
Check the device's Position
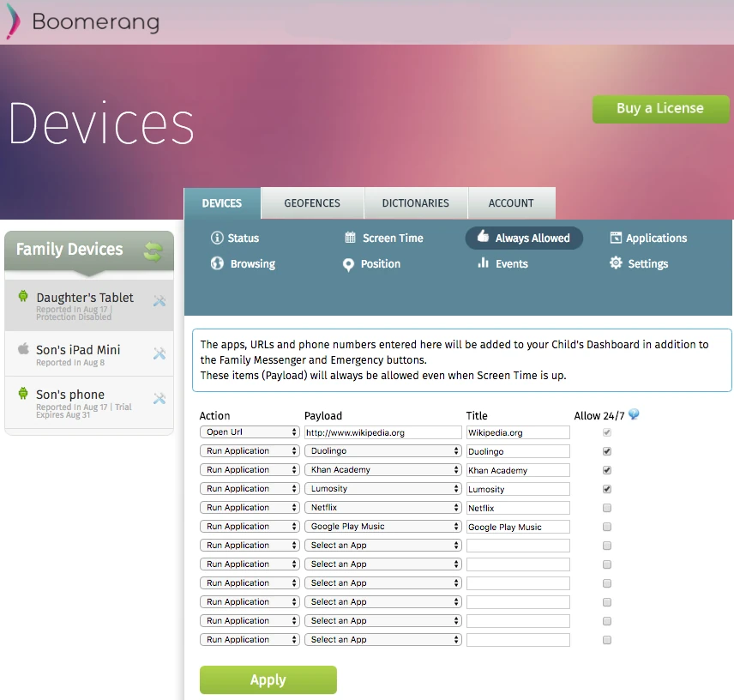pyautogui.click(x=377, y=263)
